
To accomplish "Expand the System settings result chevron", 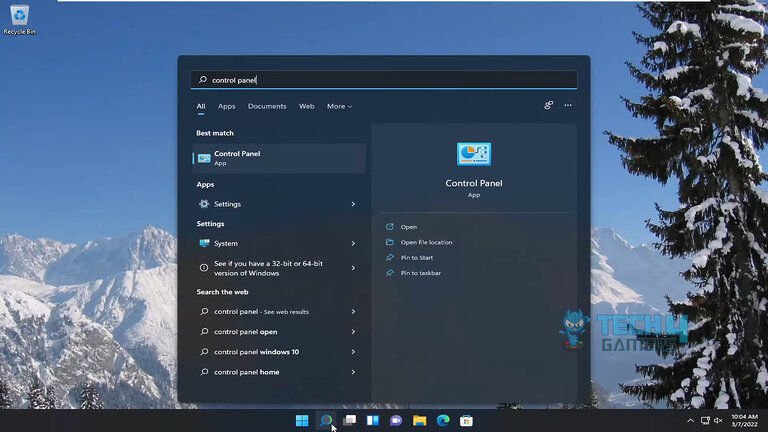I will tap(353, 243).
